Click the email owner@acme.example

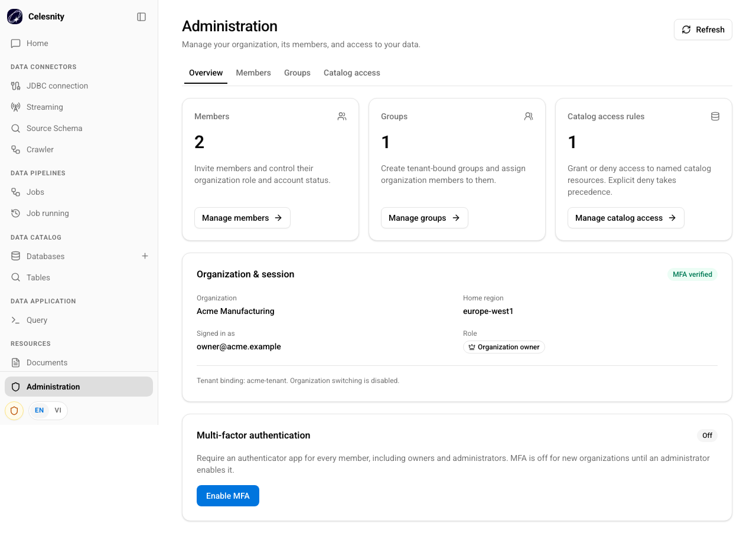(239, 346)
